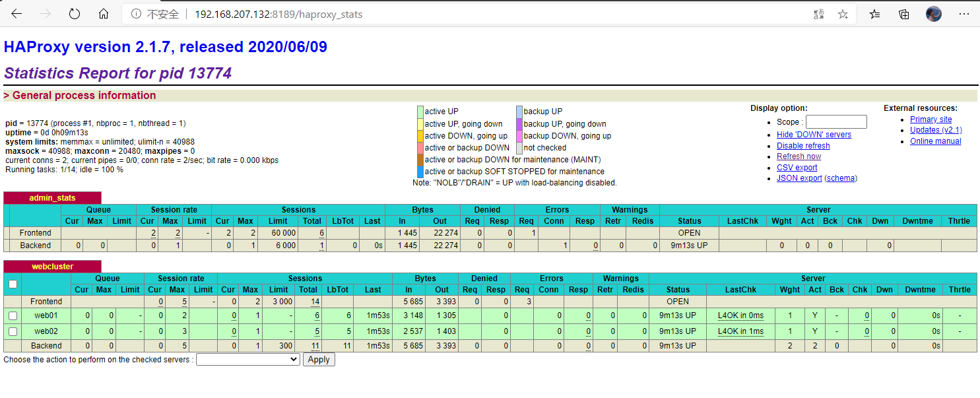Click the L4OK in 0ms check result
The width and height of the screenshot is (980, 398).
[740, 315]
